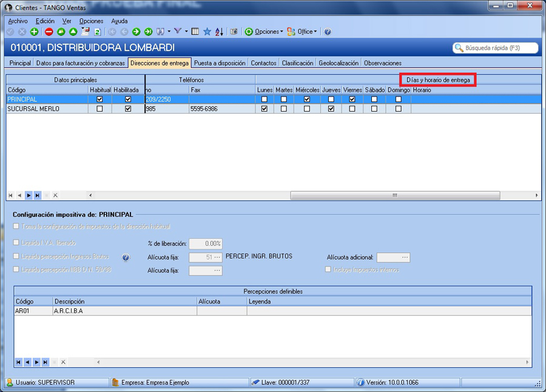
Task: Click the magnifier icon in Búsqueda rápida box
Action: [x=459, y=48]
